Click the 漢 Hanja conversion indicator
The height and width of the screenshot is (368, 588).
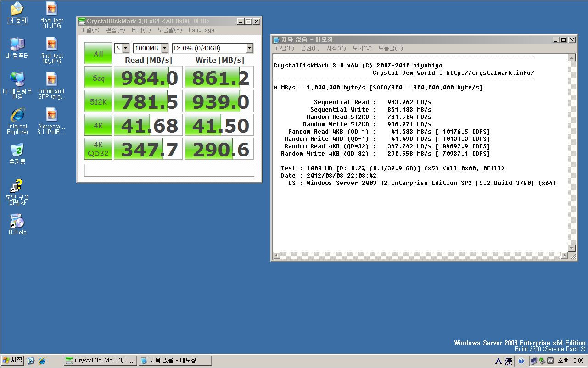(509, 361)
